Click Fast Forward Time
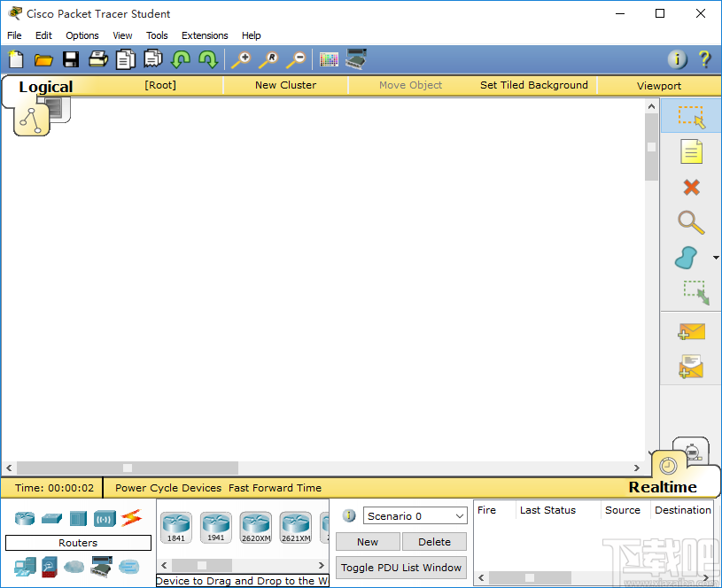 click(x=275, y=488)
